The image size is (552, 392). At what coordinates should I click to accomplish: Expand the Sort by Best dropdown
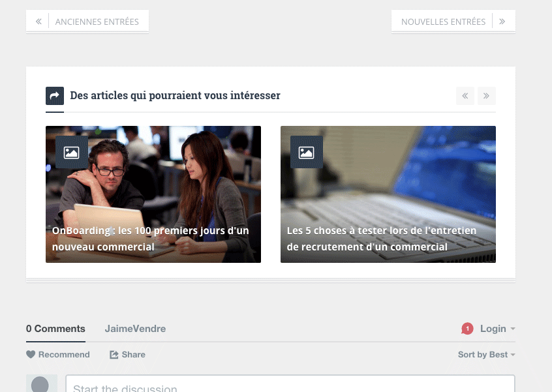click(487, 354)
